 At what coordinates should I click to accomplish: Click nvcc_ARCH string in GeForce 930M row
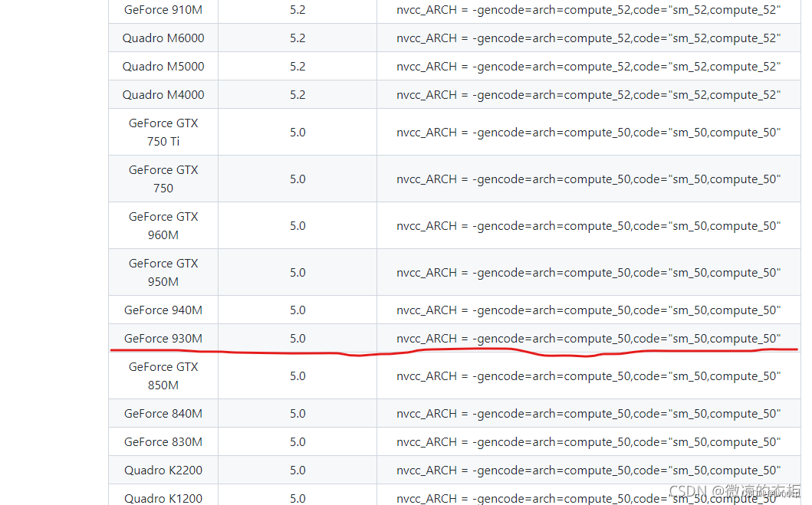[588, 339]
